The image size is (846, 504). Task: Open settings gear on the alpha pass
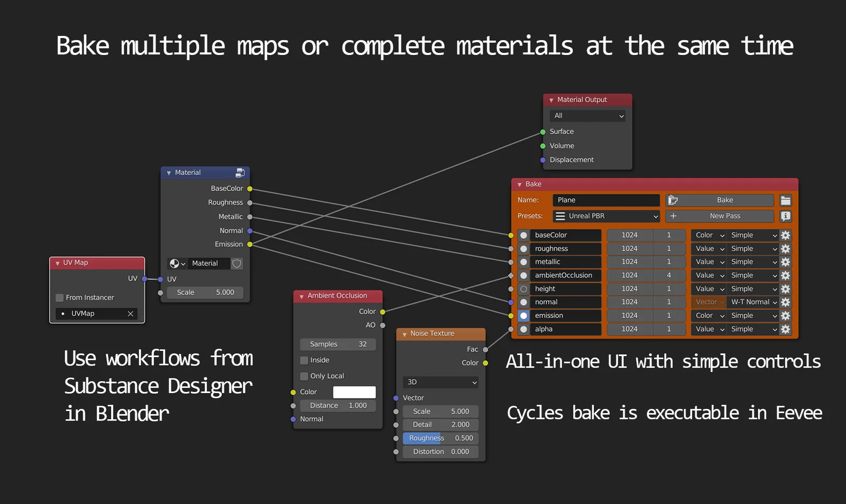(x=786, y=329)
